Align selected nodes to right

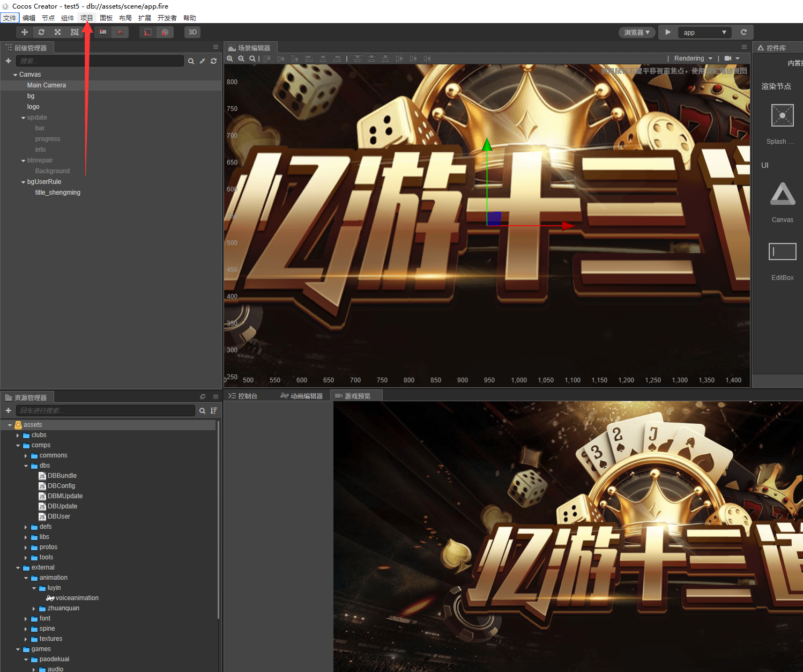coord(337,58)
